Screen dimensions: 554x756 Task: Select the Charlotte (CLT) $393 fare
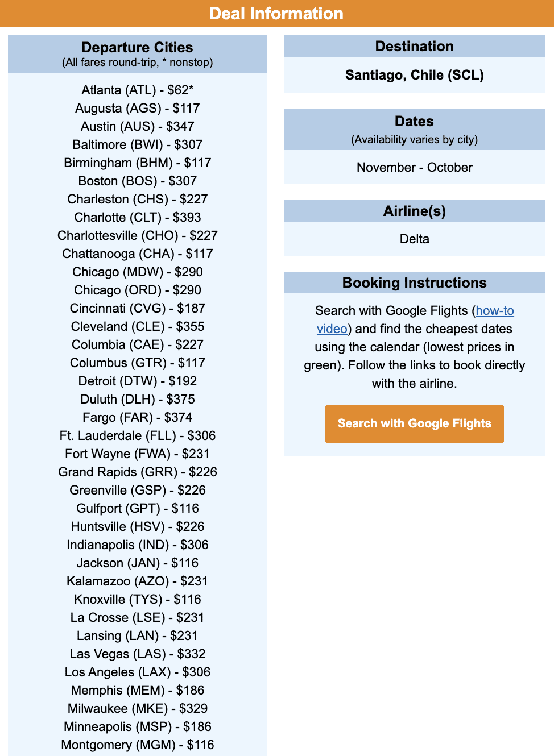137,217
